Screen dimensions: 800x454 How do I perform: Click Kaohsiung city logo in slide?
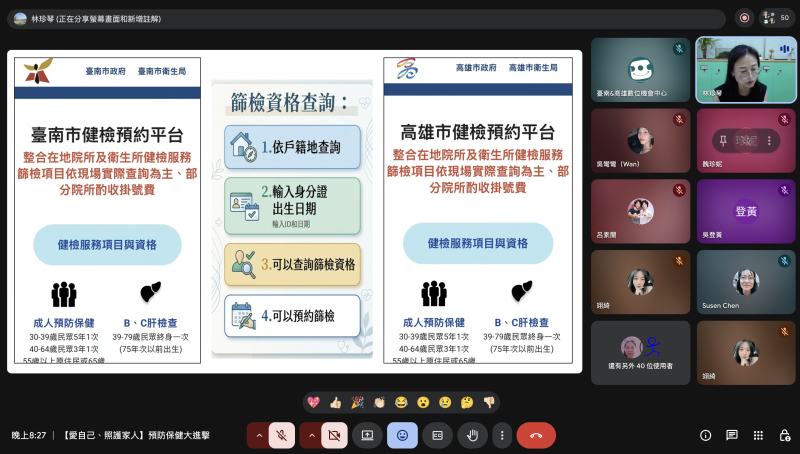pyautogui.click(x=407, y=69)
